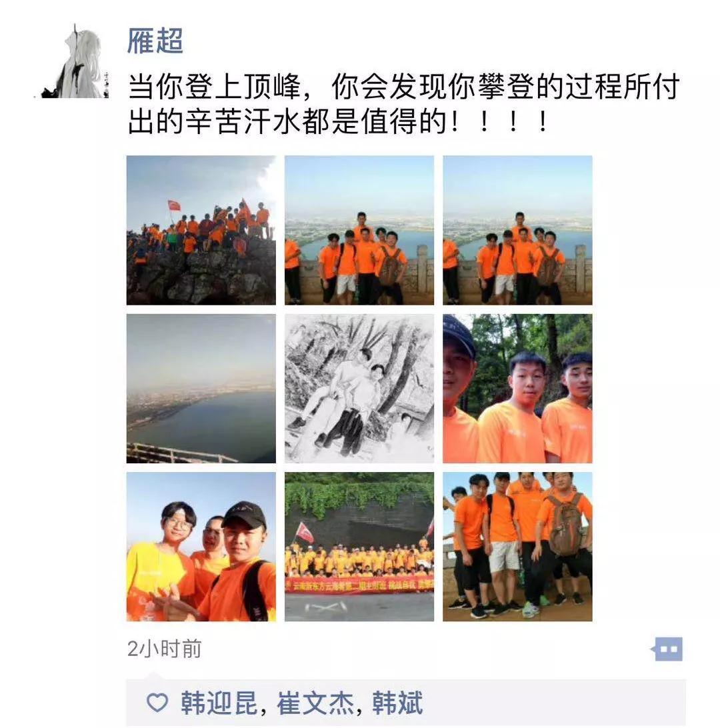This screenshot has width=720, height=728.
Task: Open 韩斌's profile from likes
Action: pyautogui.click(x=397, y=703)
